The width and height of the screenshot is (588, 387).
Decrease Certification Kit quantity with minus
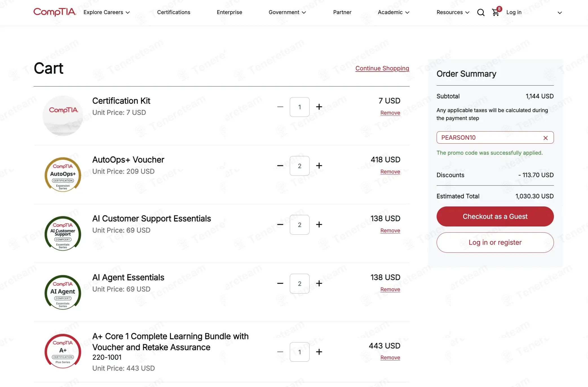click(280, 107)
